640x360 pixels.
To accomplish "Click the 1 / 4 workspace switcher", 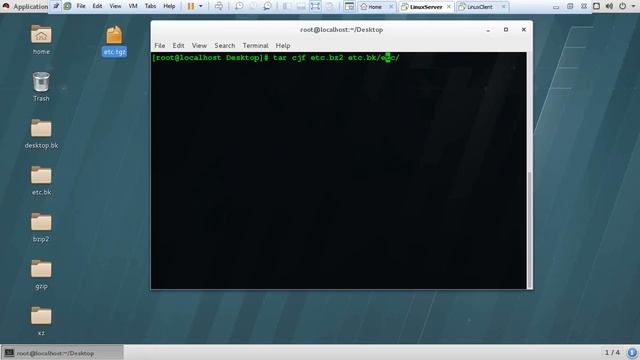I will 612,352.
